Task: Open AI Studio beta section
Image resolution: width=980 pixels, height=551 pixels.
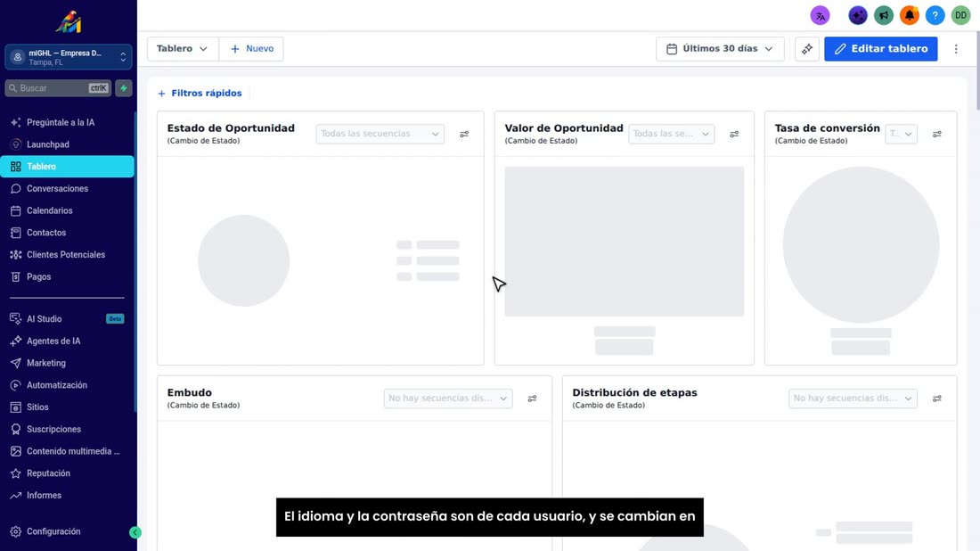Action: (68, 319)
